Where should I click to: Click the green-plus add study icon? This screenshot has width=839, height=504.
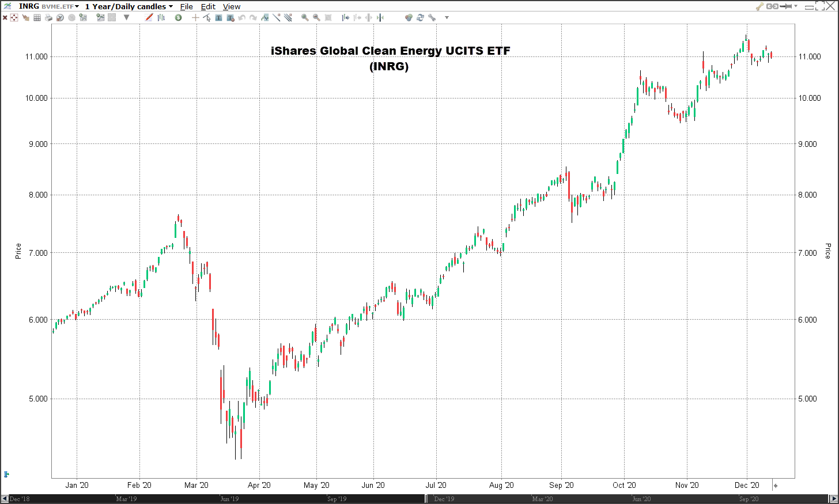click(83, 18)
